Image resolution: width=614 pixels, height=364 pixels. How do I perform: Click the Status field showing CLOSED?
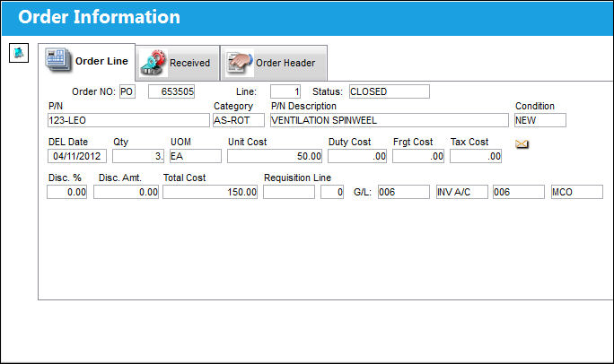point(390,91)
